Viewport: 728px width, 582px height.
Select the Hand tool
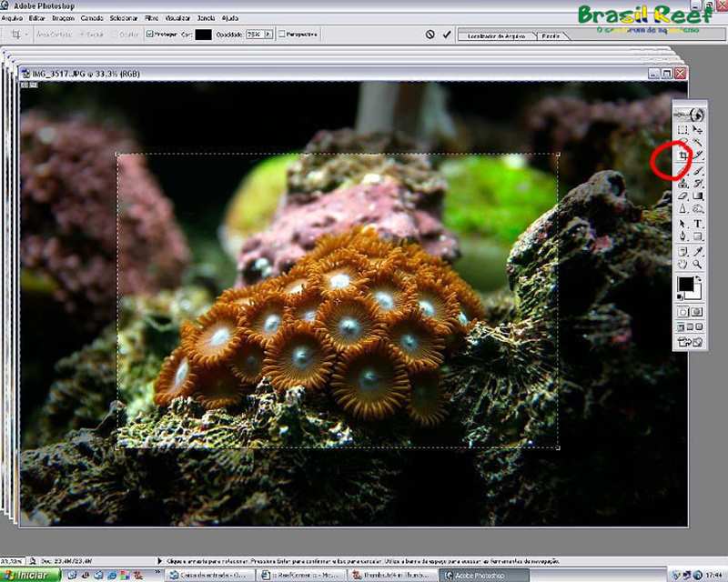click(x=682, y=264)
